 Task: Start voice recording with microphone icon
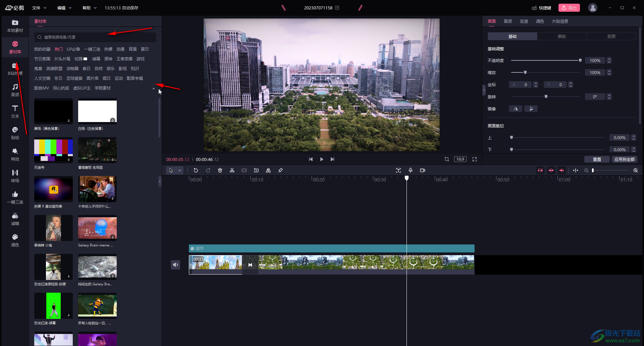(411, 170)
